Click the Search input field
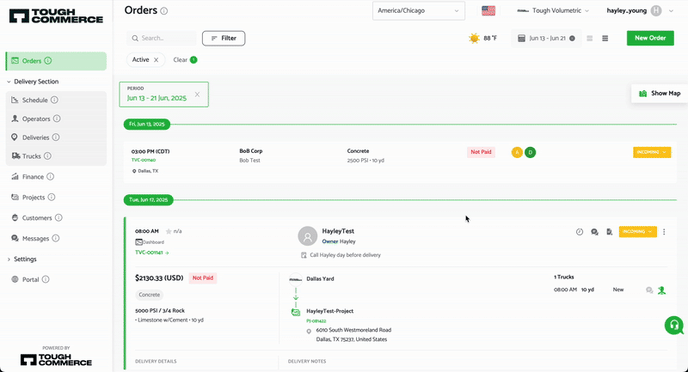 (x=161, y=38)
